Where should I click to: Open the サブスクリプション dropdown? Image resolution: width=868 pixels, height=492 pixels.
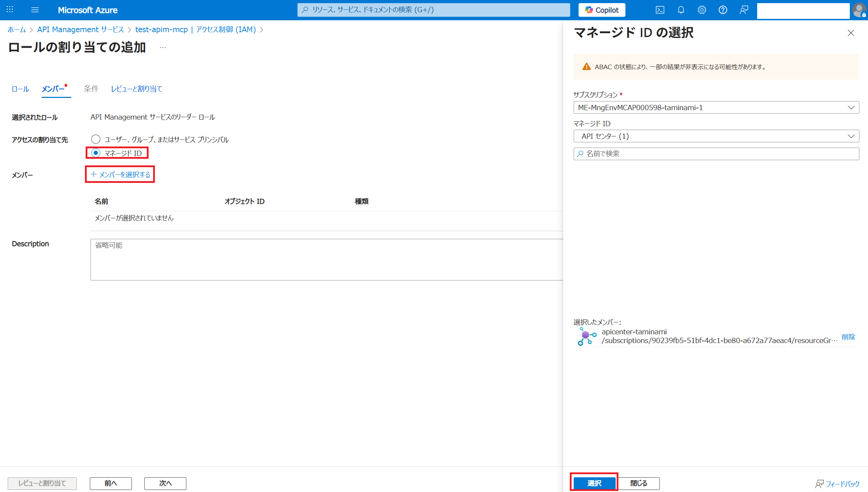coord(716,107)
